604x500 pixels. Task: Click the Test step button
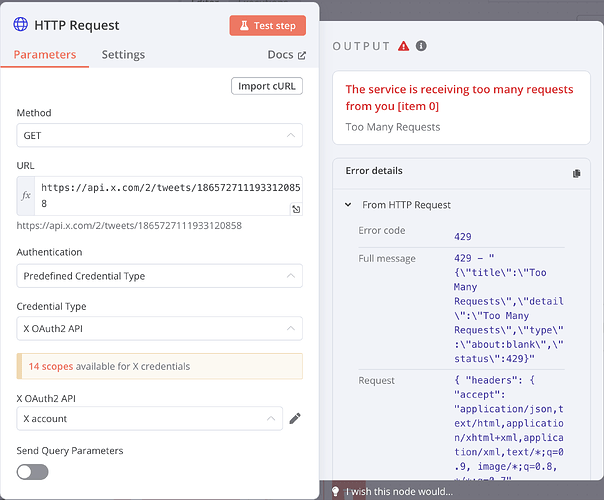268,25
